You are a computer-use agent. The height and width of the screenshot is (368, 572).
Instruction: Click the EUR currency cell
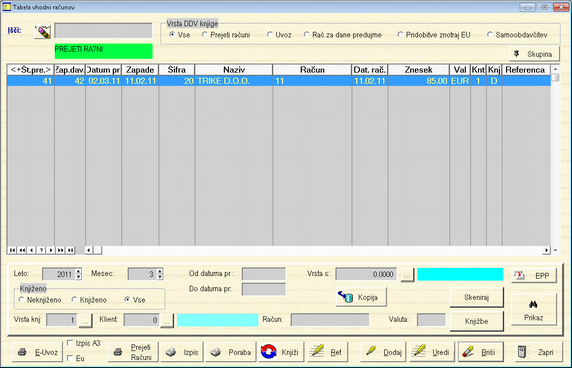click(460, 81)
